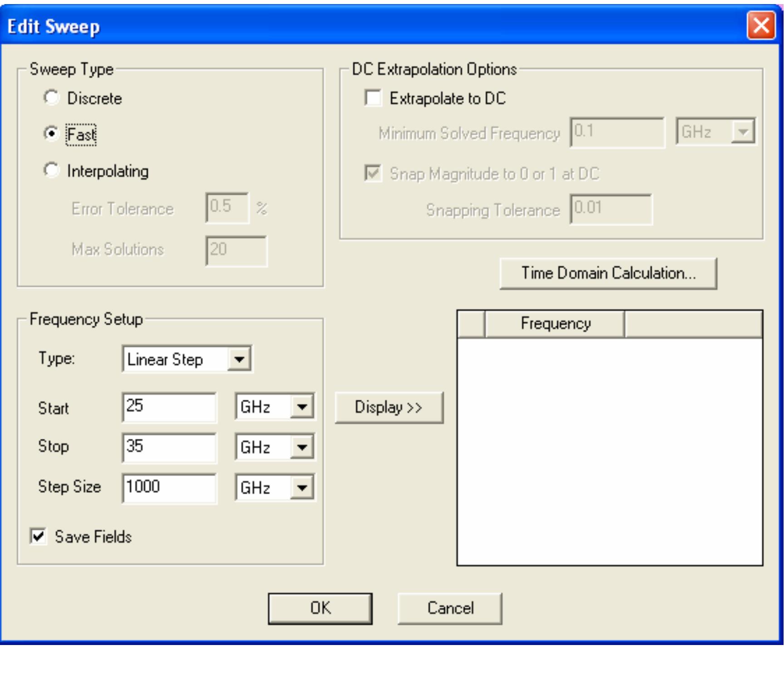Click the Stop frequency field showing 35
This screenshot has height=675, width=784.
169,448
